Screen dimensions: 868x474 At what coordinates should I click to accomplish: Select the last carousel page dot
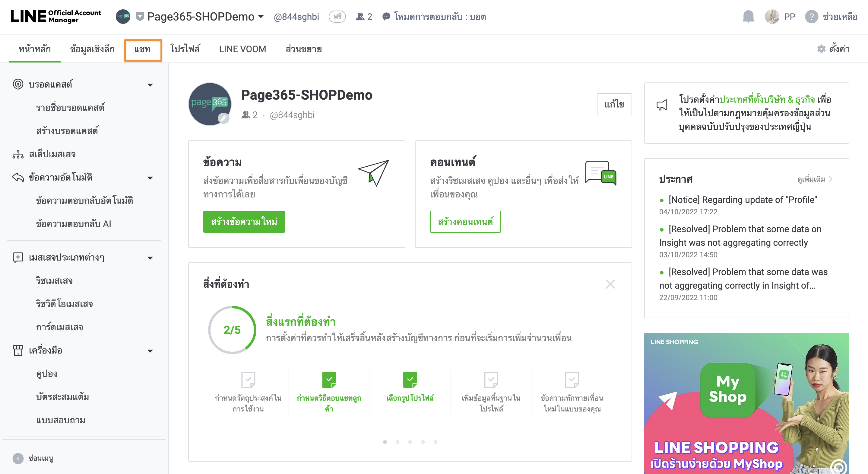click(435, 442)
